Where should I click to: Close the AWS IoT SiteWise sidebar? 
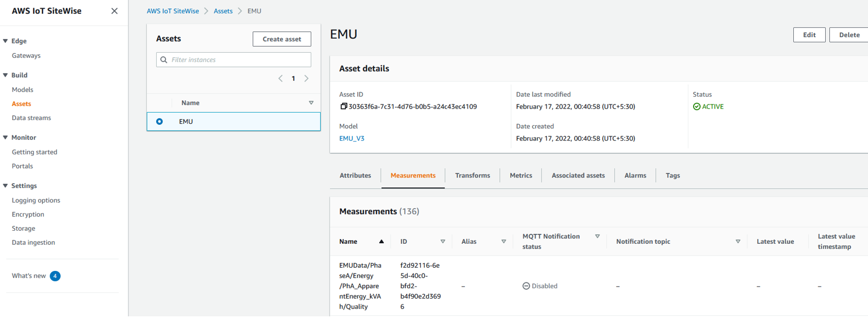[114, 11]
